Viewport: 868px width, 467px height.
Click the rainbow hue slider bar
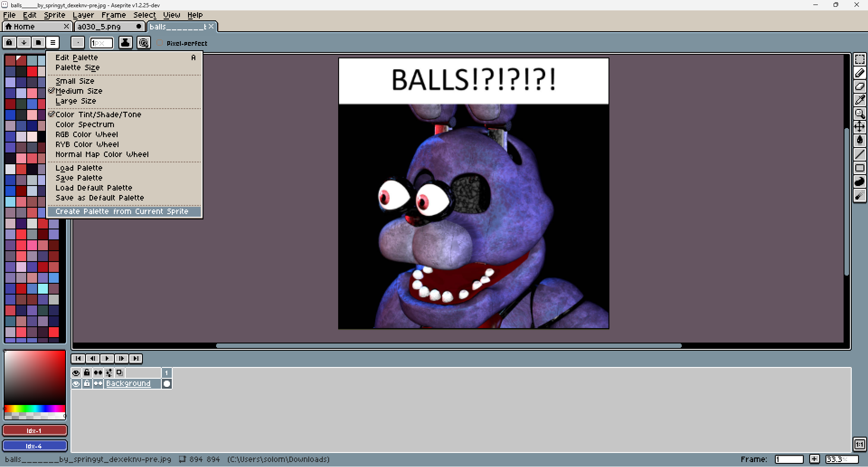pyautogui.click(x=35, y=409)
